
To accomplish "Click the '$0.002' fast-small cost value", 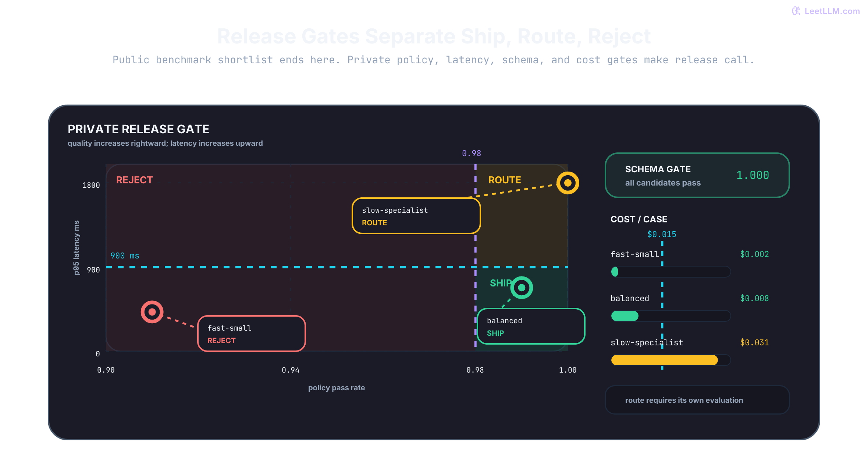I will [754, 254].
